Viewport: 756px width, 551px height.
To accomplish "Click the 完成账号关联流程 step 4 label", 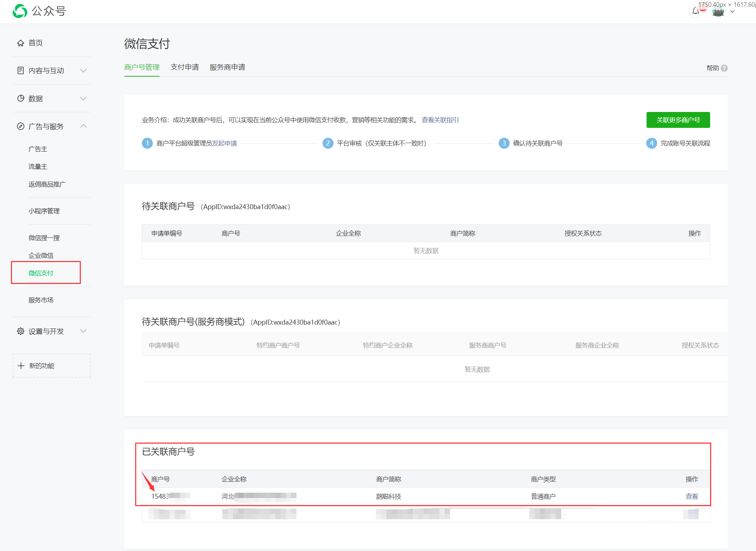I will [685, 143].
